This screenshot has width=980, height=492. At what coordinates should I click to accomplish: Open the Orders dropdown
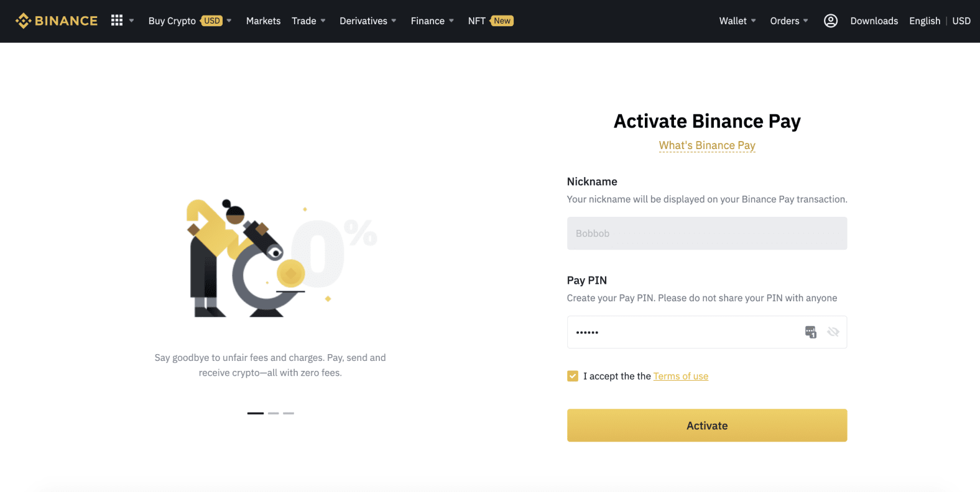[x=789, y=20]
